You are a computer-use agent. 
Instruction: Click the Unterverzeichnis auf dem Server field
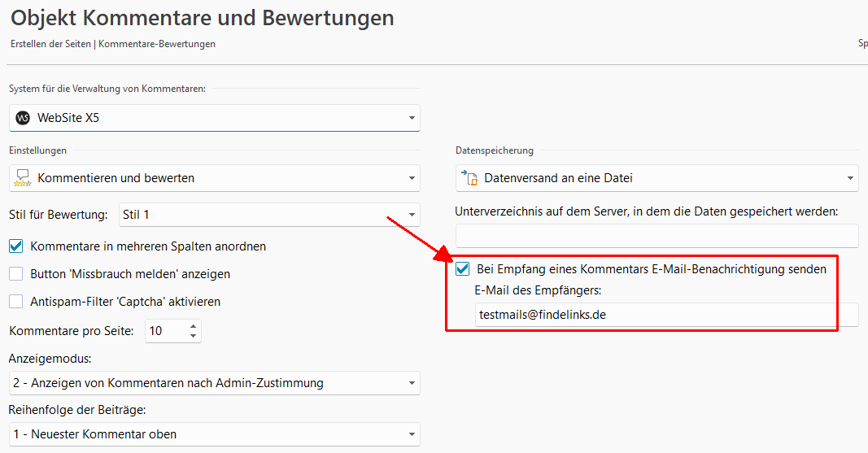[x=656, y=236]
